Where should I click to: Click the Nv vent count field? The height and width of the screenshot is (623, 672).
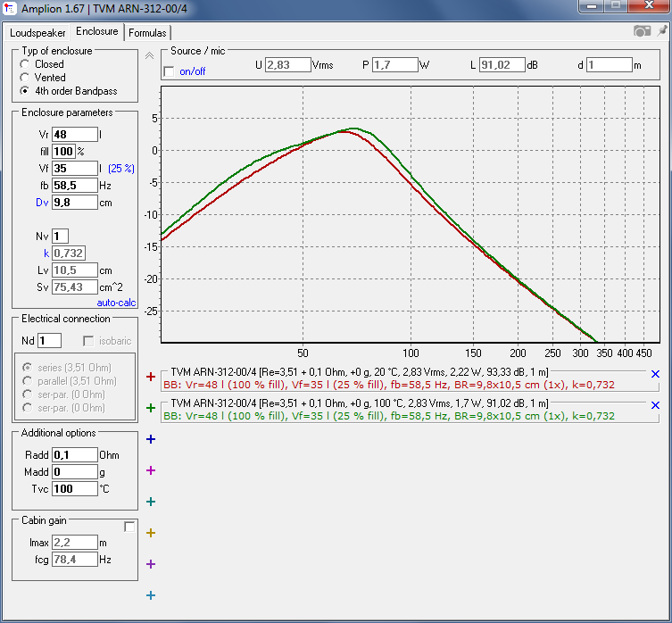60,237
